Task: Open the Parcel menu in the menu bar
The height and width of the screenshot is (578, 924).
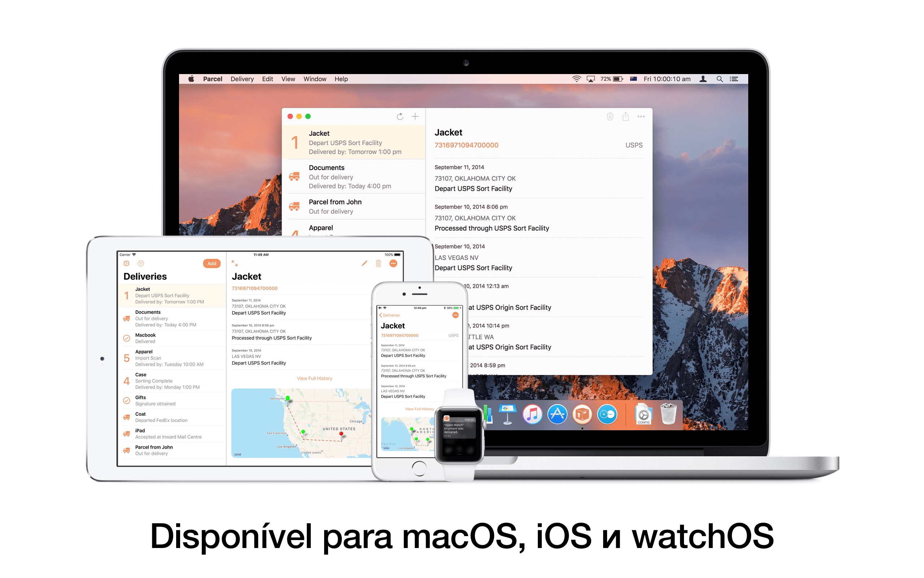Action: click(x=213, y=79)
